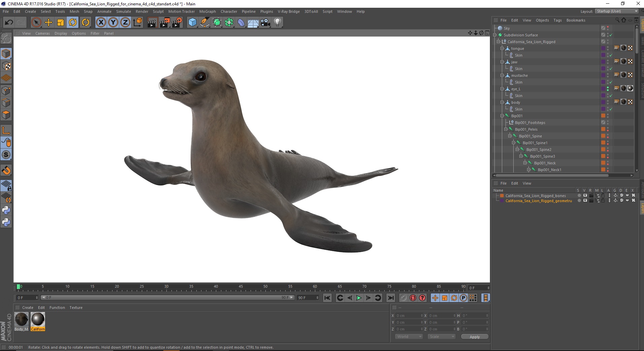
Task: Enable Texture mode in left palette
Action: pyautogui.click(x=6, y=66)
